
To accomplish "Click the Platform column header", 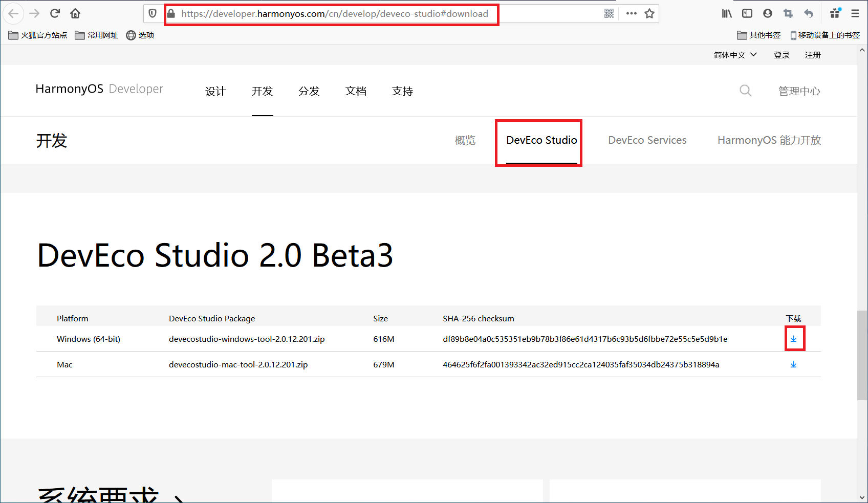I will [73, 318].
